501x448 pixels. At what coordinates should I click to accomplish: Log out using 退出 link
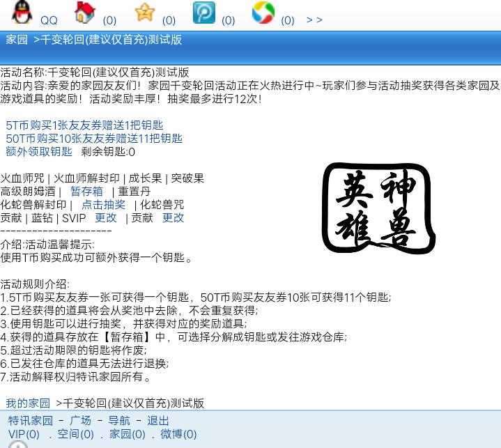click(x=158, y=421)
